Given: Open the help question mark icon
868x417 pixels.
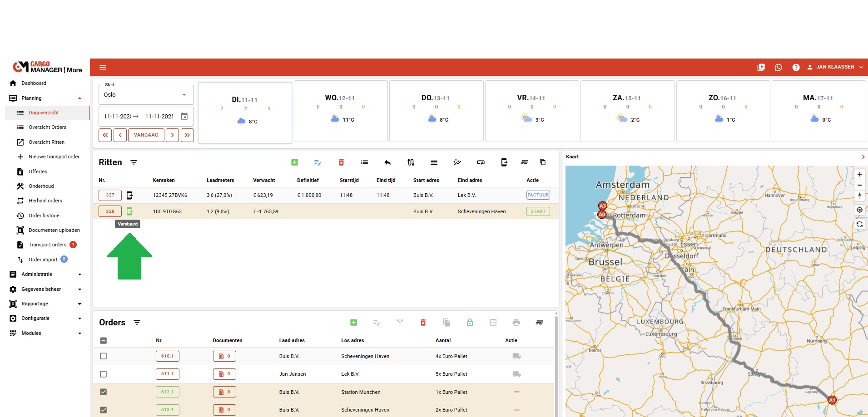Looking at the screenshot, I should click(796, 67).
